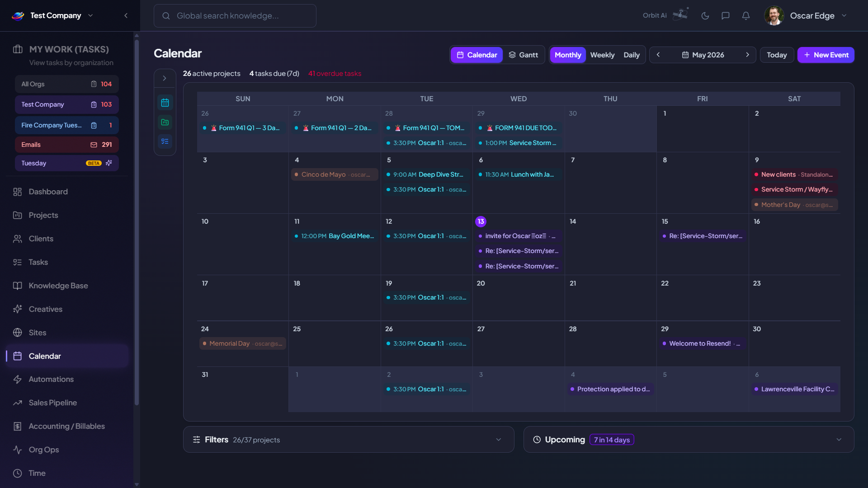
Task: Toggle dark mode moon icon
Action: point(705,16)
